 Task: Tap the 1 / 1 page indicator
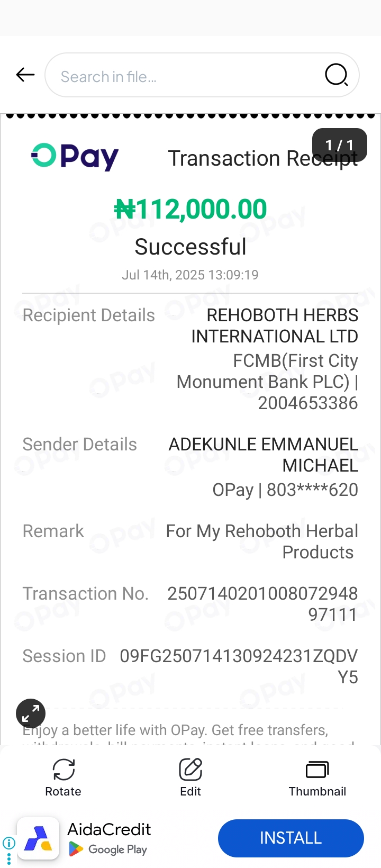click(339, 144)
